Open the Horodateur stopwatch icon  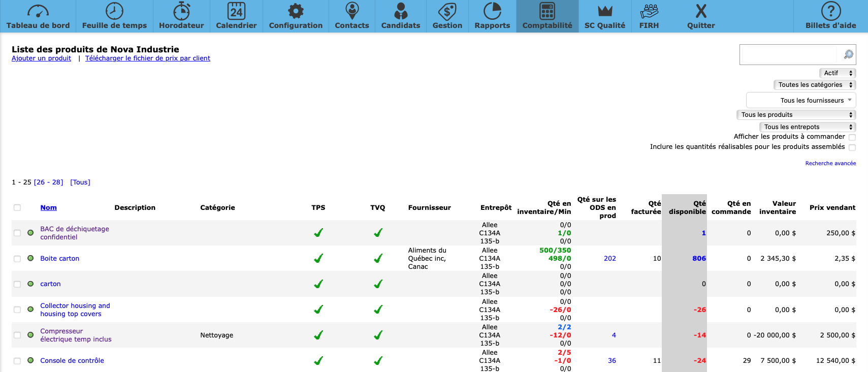[181, 11]
